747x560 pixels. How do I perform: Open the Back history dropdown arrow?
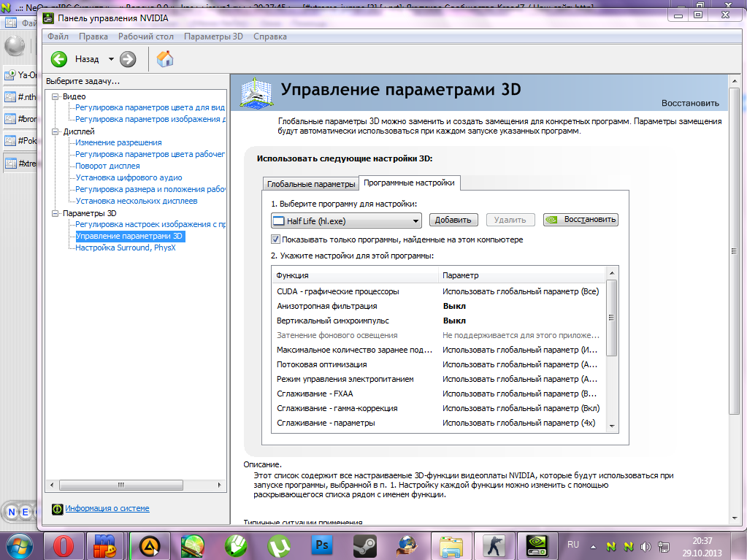coord(111,60)
